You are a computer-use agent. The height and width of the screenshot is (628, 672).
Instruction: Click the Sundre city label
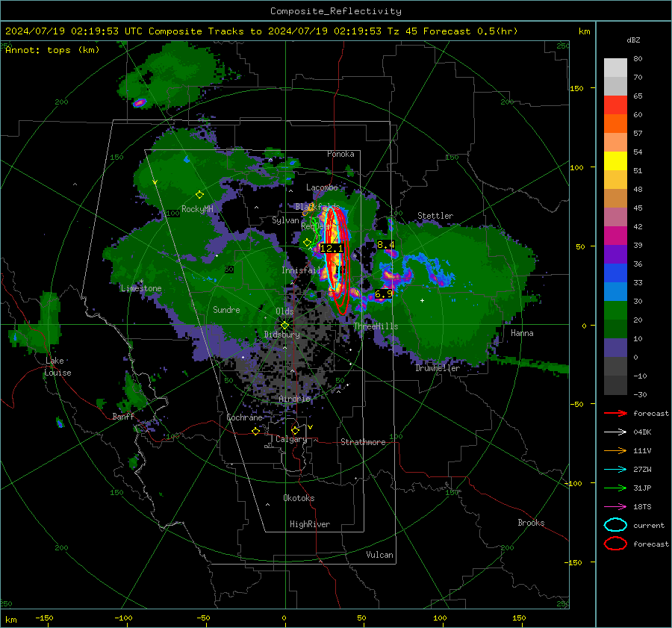[x=226, y=309]
